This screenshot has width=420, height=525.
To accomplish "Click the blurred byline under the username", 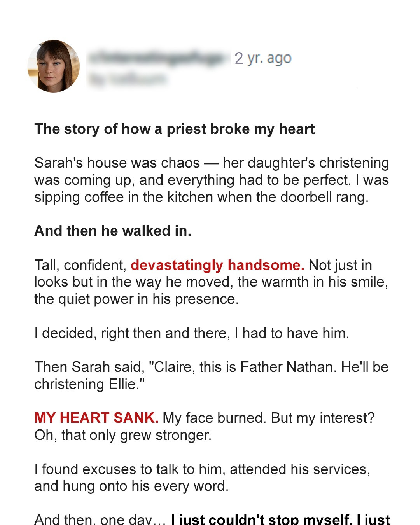I will coord(128,79).
